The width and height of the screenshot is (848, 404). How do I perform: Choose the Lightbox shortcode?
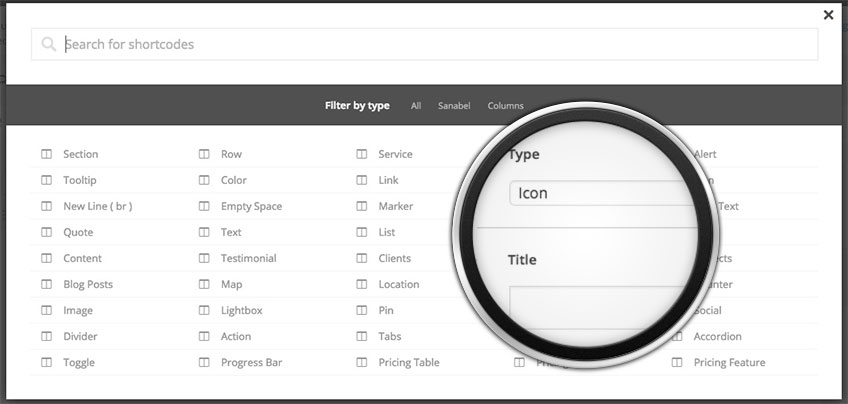point(242,311)
